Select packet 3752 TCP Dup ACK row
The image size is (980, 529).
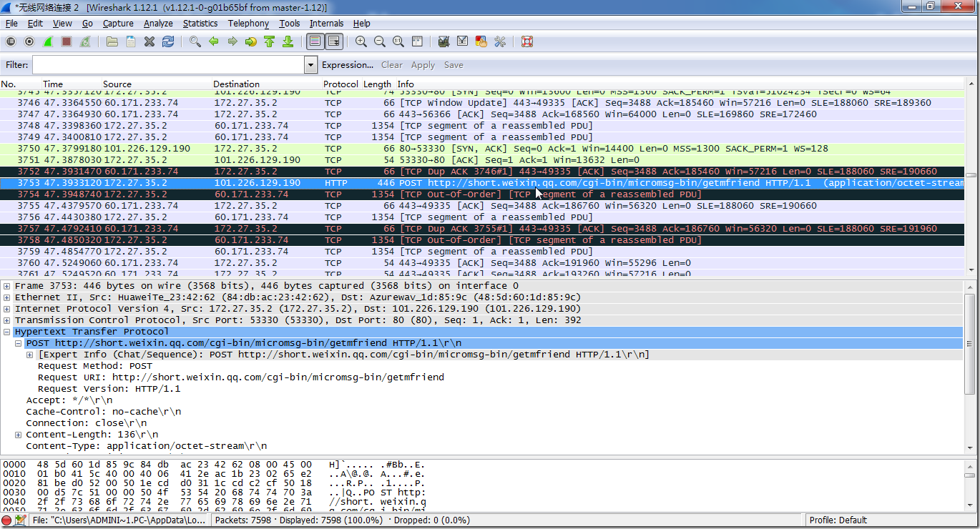click(483, 172)
